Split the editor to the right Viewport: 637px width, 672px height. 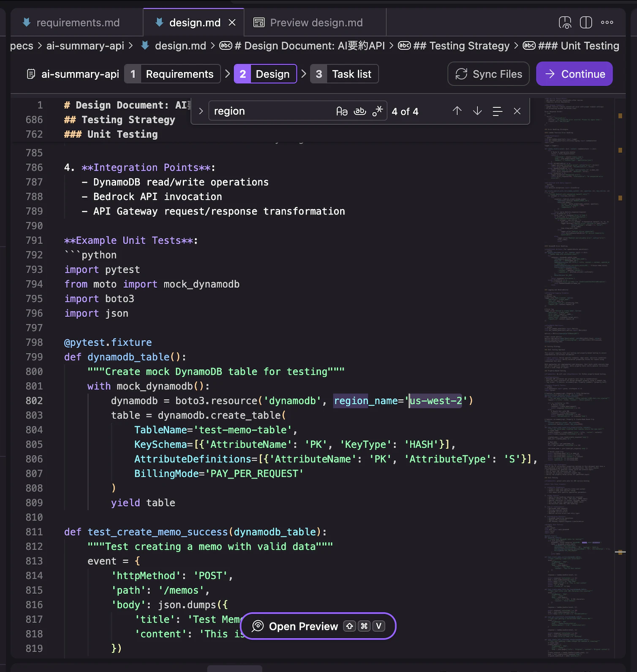point(586,22)
